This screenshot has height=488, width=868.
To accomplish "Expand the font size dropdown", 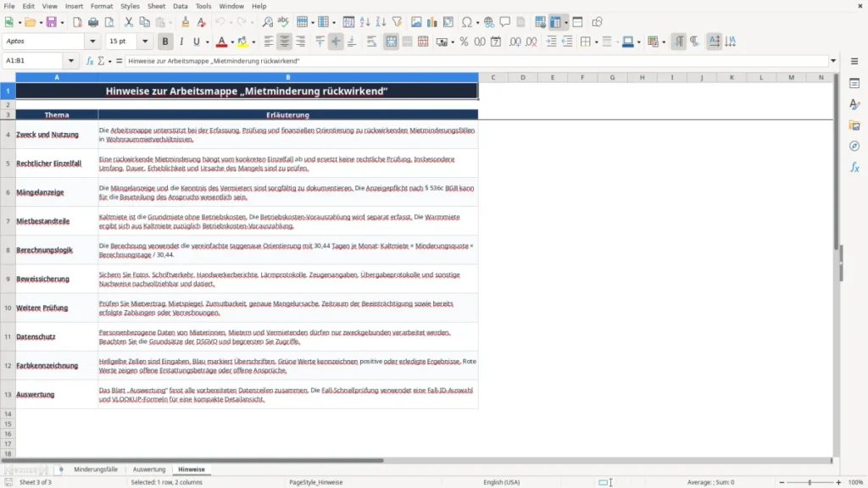I will coord(145,42).
